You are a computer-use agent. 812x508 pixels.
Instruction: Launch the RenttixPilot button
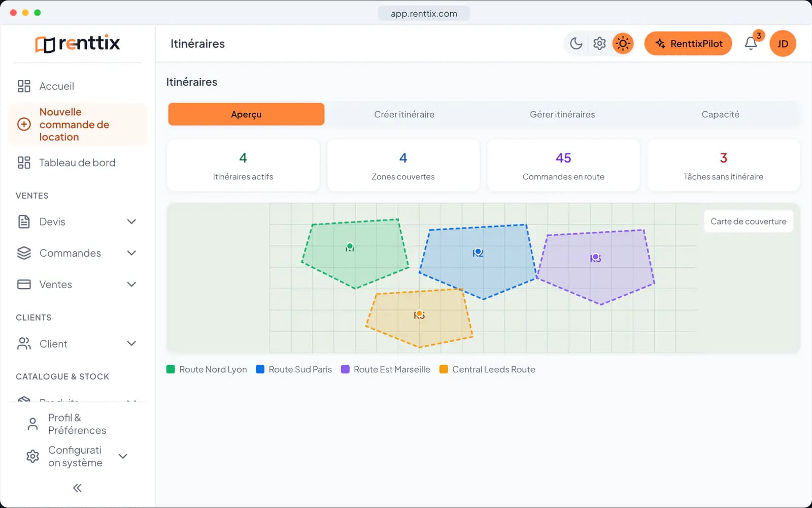tap(688, 44)
